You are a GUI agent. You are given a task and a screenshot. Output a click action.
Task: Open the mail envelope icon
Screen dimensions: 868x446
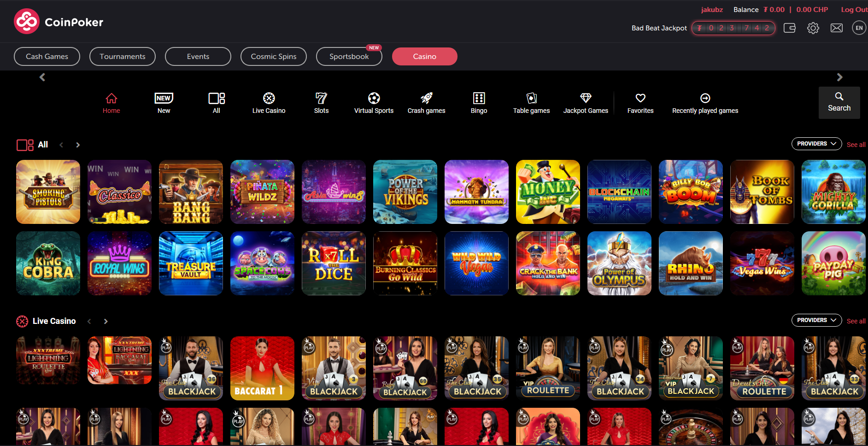click(x=837, y=28)
